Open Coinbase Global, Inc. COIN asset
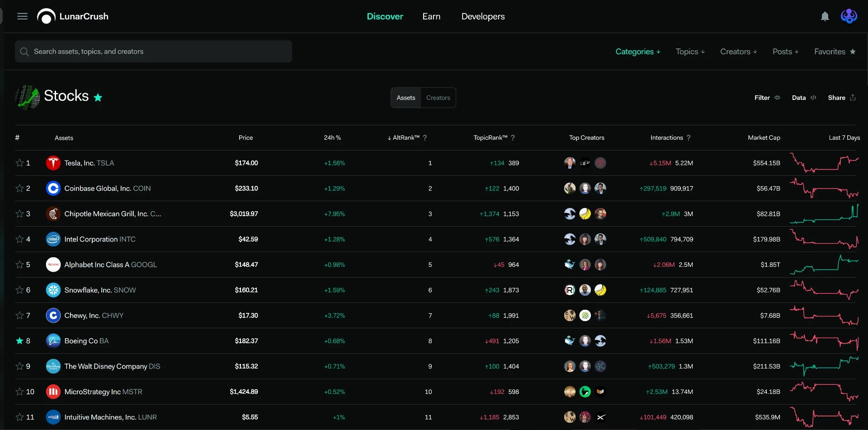Image resolution: width=868 pixels, height=430 pixels. pyautogui.click(x=108, y=189)
